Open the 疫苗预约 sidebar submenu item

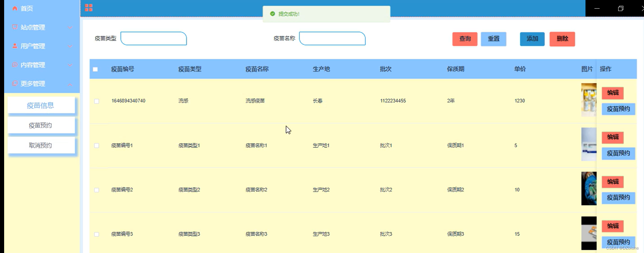click(x=41, y=125)
